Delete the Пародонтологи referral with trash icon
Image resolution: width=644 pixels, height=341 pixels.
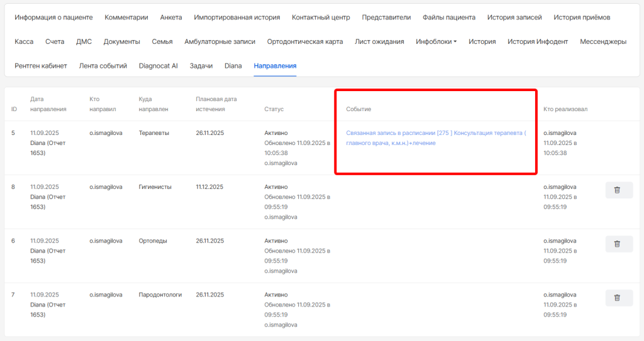point(619,298)
